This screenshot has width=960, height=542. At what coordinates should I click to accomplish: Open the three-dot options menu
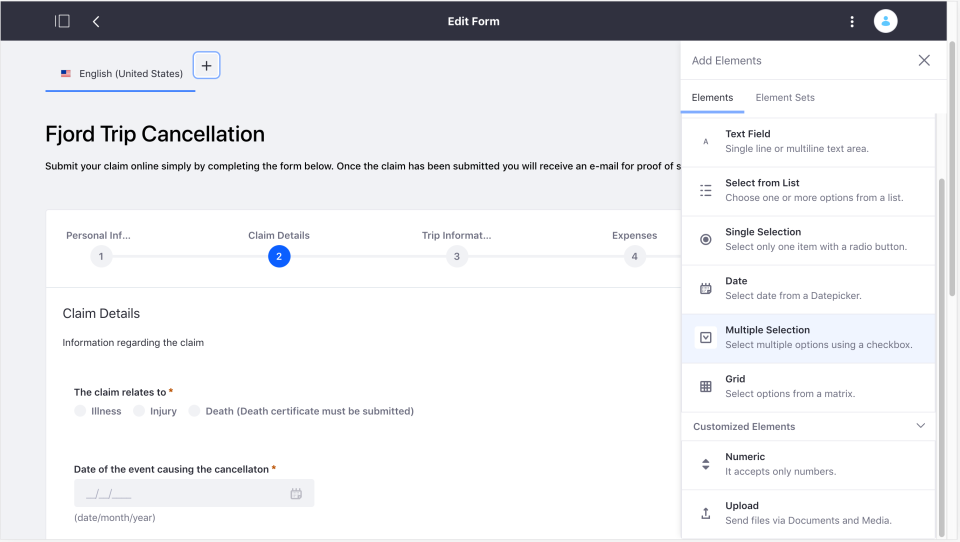pyautogui.click(x=852, y=21)
